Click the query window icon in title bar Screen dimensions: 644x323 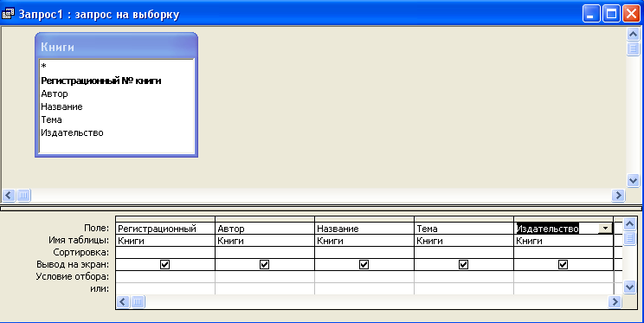[x=8, y=14]
